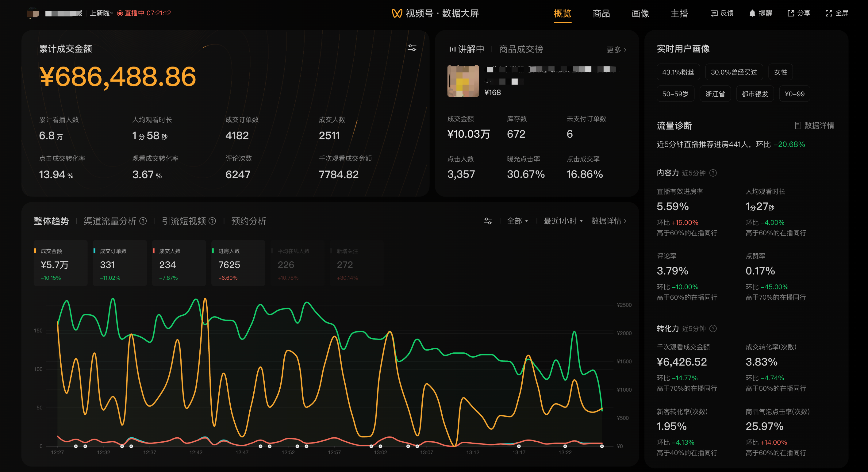
Task: Click help icon beside 转化力 近5分钟
Action: coord(713,328)
